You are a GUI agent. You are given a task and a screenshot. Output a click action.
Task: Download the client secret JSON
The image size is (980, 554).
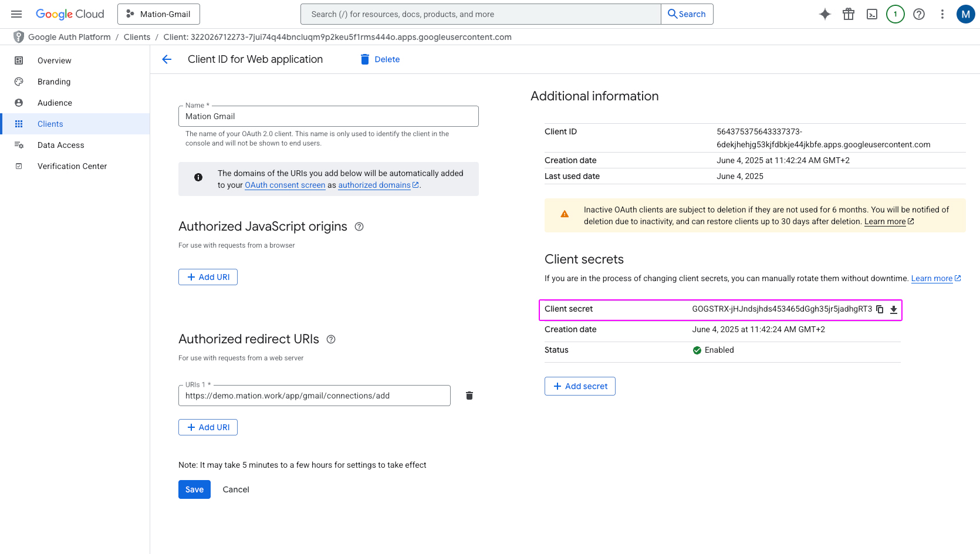coord(894,309)
